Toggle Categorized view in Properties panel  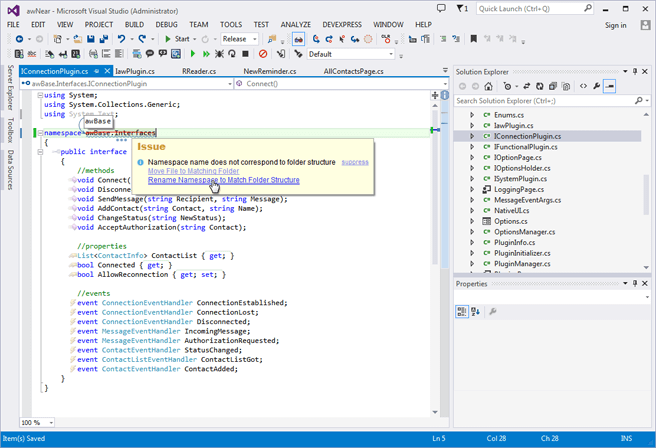point(462,312)
